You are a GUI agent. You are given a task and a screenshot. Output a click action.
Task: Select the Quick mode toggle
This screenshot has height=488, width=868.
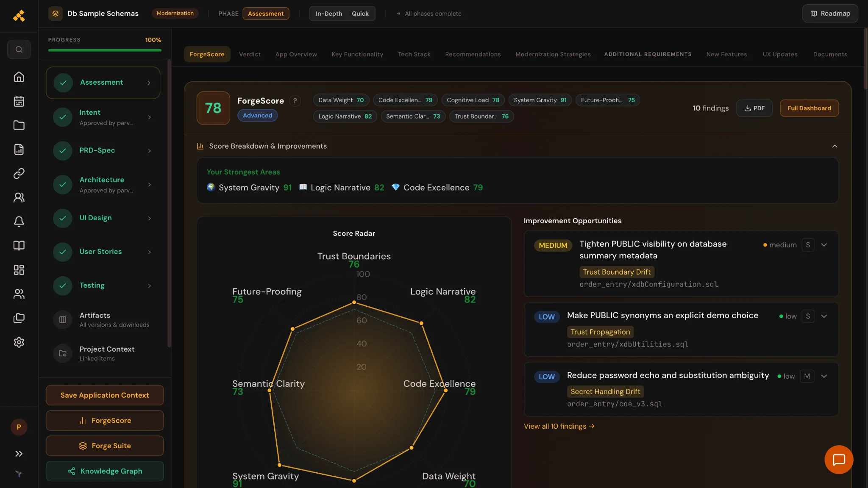click(x=360, y=14)
